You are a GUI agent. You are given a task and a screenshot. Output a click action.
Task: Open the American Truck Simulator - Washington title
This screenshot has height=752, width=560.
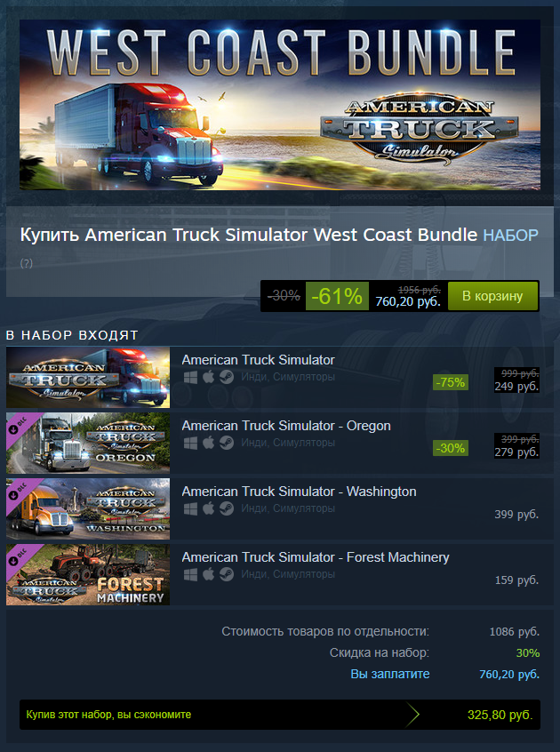pyautogui.click(x=300, y=492)
